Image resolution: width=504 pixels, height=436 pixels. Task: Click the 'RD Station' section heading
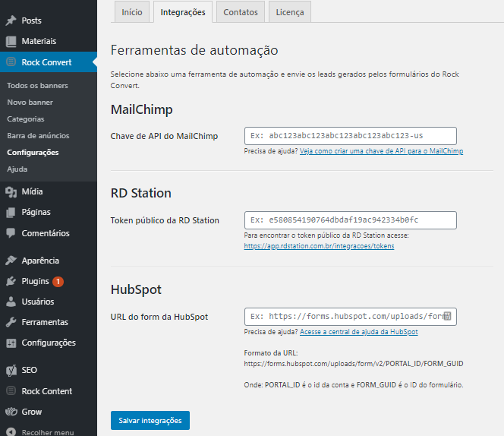[140, 193]
